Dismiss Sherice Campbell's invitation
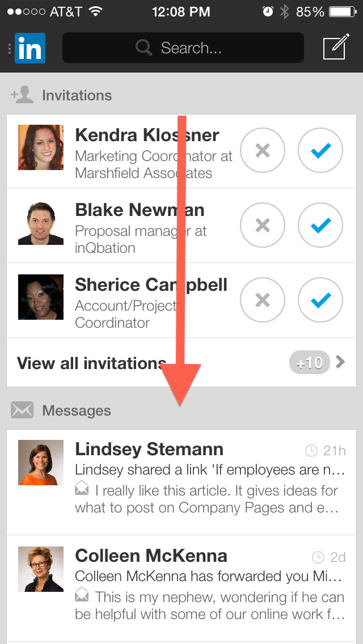The width and height of the screenshot is (363, 644). (x=263, y=300)
